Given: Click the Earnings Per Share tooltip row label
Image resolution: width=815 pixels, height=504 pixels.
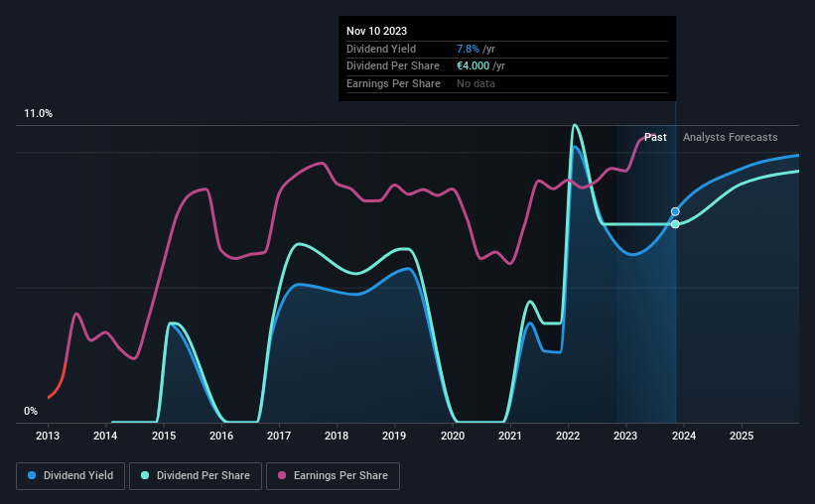Looking at the screenshot, I should tap(393, 83).
